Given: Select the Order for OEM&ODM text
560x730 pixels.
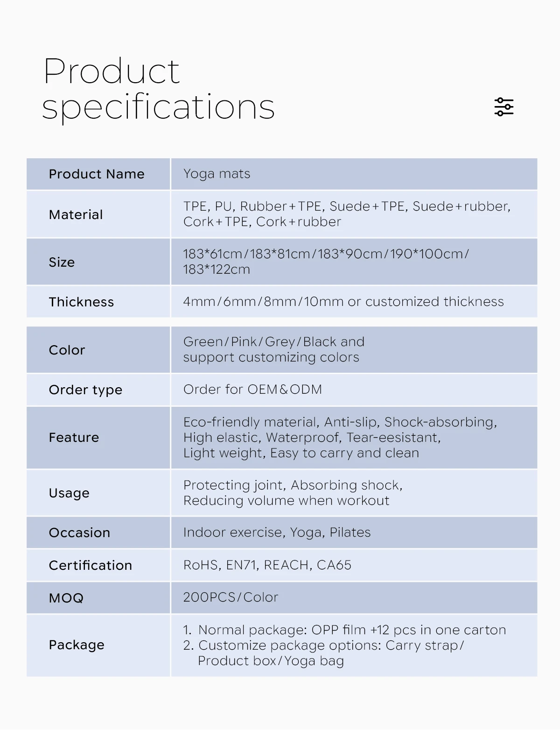Looking at the screenshot, I should [252, 390].
